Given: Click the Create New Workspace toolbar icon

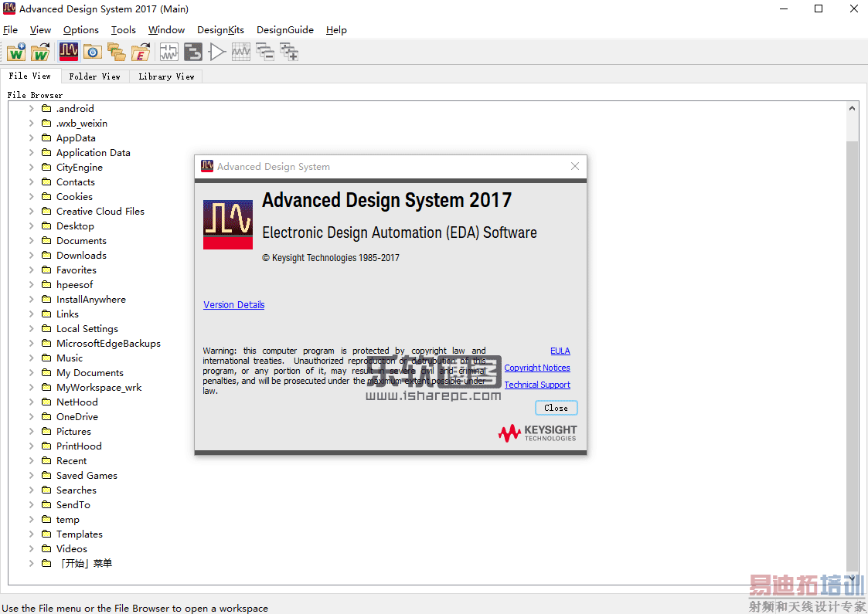Looking at the screenshot, I should click(x=16, y=52).
